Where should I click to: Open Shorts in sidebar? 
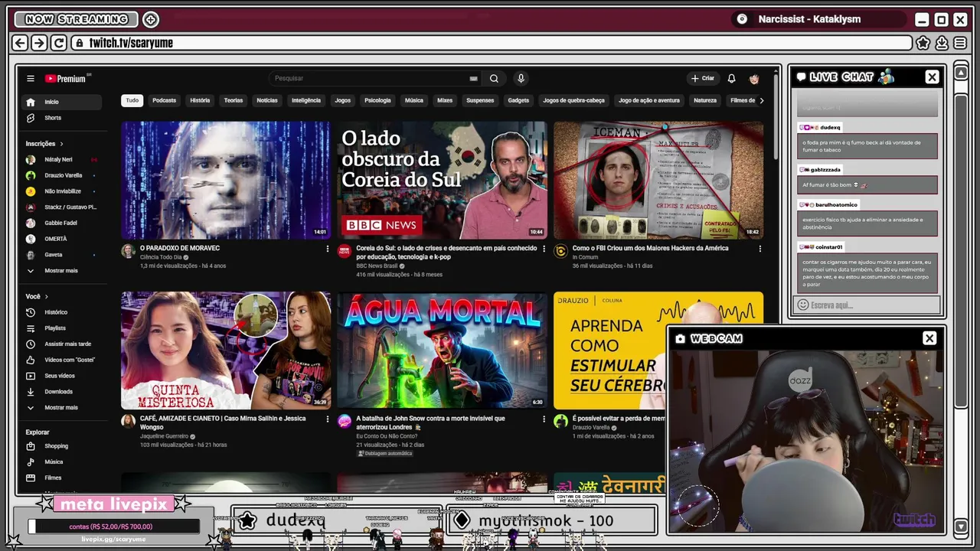click(61, 118)
